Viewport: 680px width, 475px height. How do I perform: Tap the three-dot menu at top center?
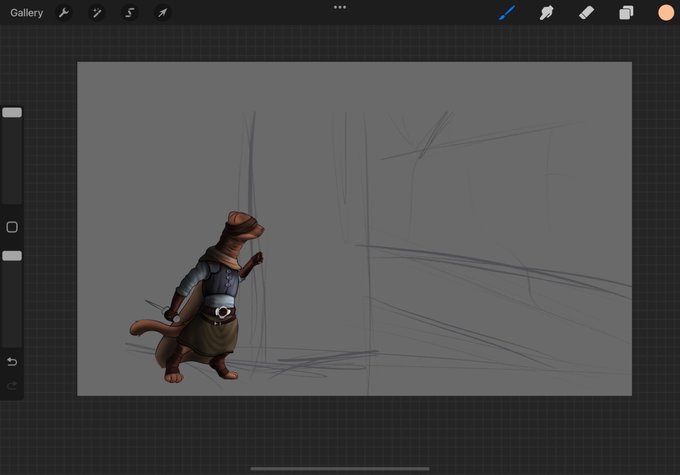point(340,7)
